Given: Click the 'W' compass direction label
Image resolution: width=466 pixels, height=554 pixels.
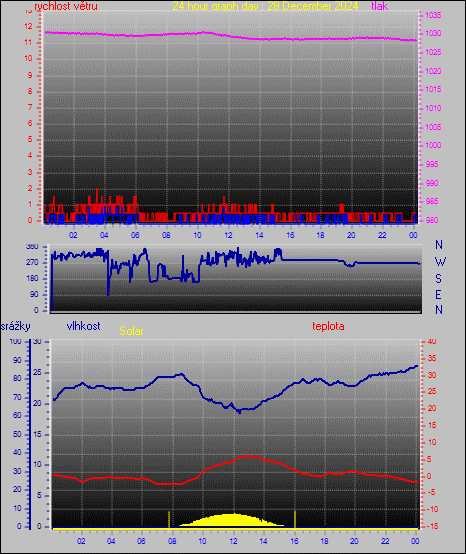Looking at the screenshot, I should pyautogui.click(x=440, y=262).
